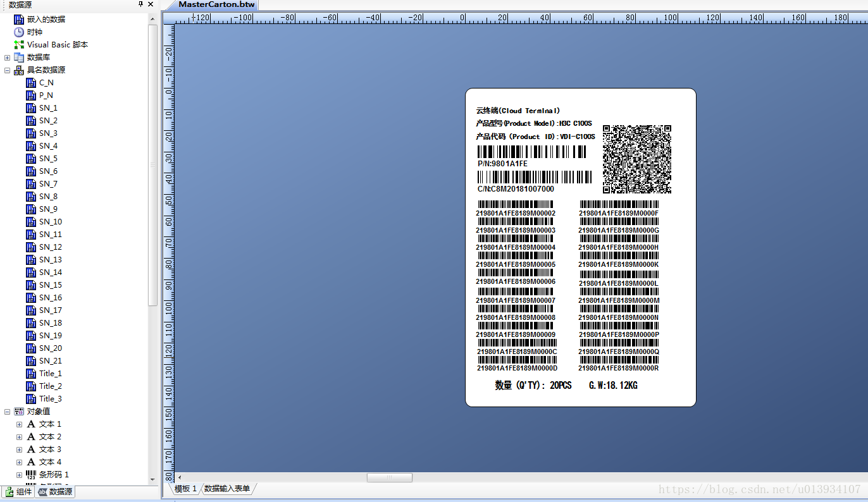Click the data source icon next to SN_9
The image size is (868, 502).
pos(31,209)
